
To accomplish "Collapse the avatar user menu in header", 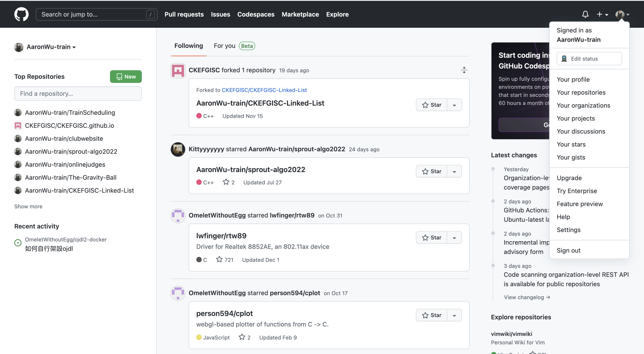I will [x=622, y=14].
